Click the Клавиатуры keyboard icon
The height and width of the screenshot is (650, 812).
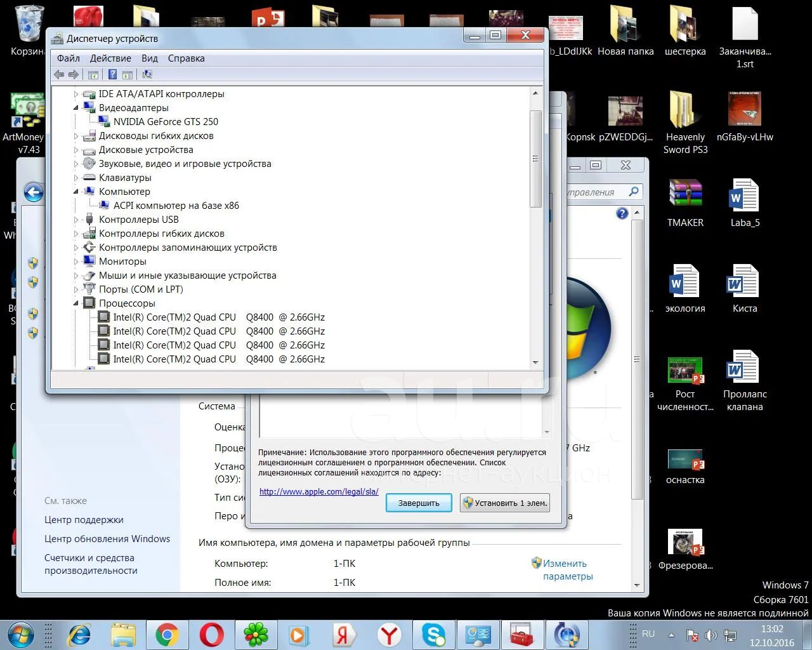(x=89, y=178)
